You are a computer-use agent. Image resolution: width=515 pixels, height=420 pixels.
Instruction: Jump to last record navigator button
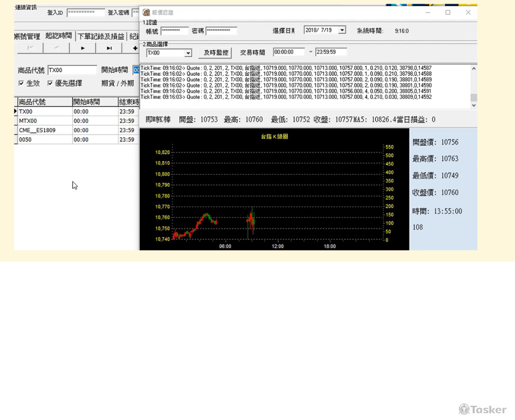109,48
